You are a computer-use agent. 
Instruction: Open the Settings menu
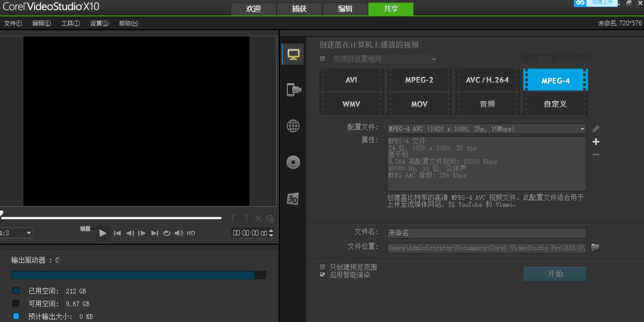coord(99,23)
